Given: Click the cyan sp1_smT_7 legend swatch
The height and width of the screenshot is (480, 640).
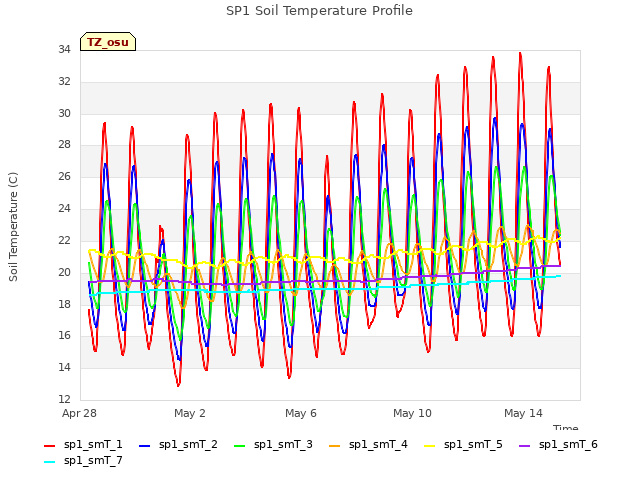Looking at the screenshot, I should coord(49,462).
